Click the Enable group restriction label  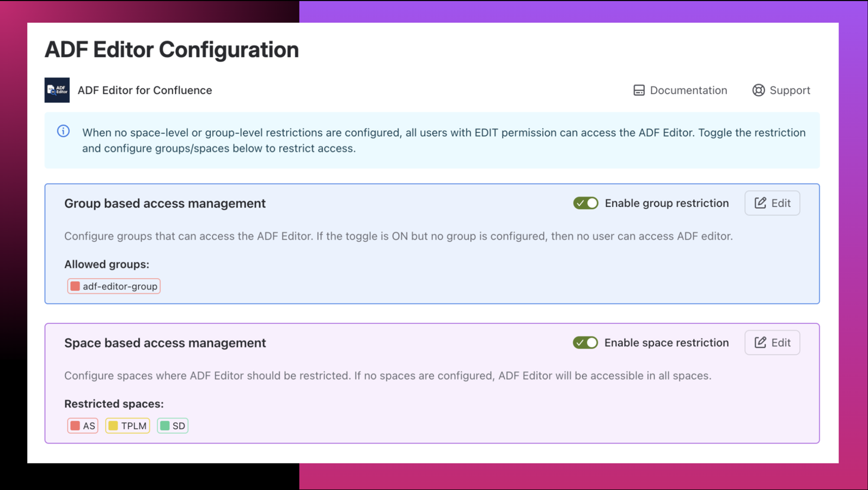click(667, 203)
